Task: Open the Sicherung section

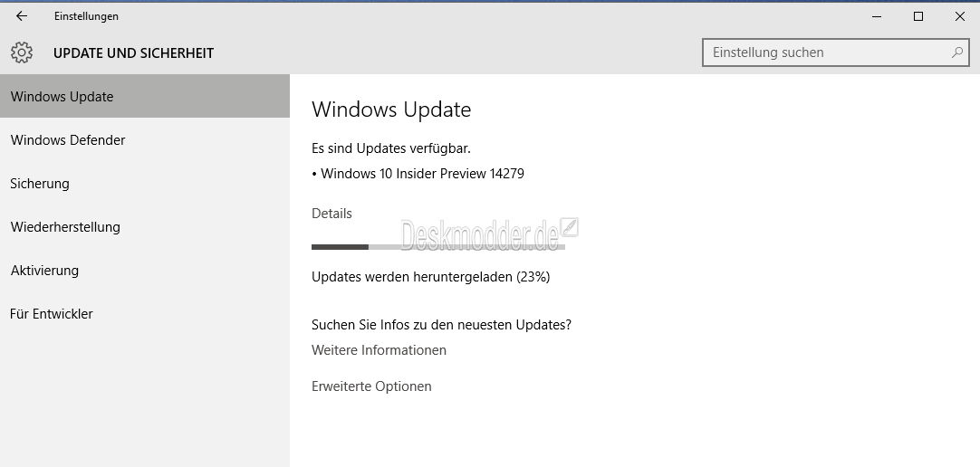Action: click(x=145, y=184)
